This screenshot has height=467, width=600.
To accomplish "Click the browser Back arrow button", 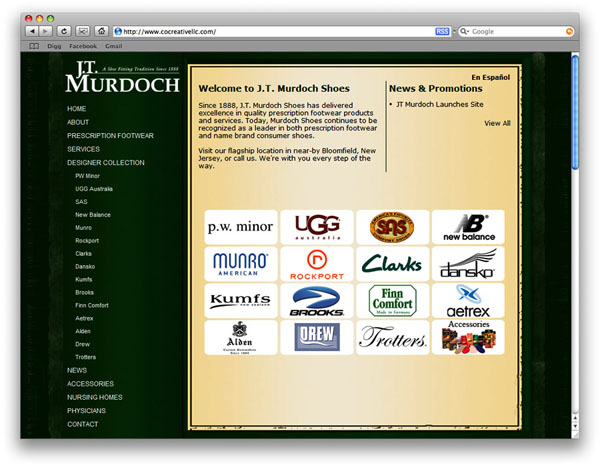I will 32,31.
